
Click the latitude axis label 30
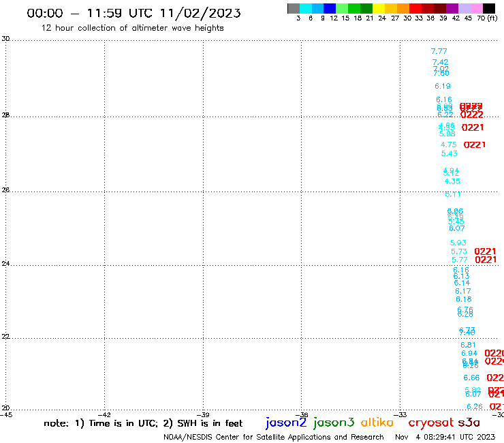[5, 39]
